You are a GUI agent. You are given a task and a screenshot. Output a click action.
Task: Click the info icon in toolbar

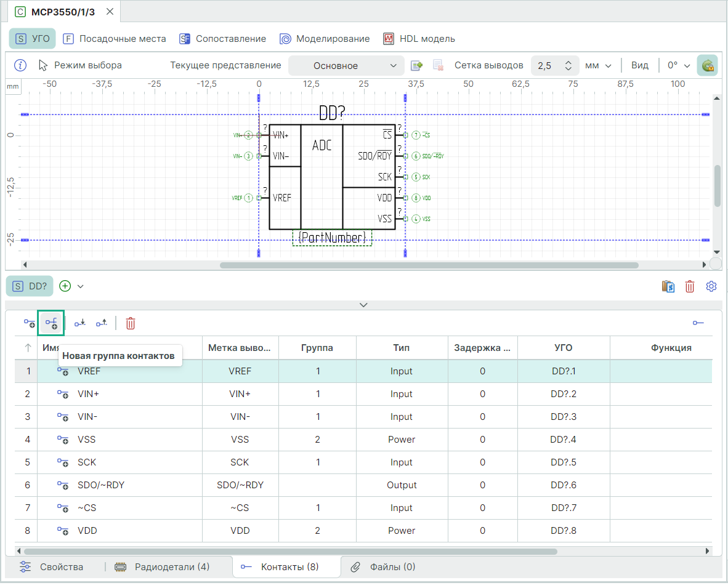point(20,65)
